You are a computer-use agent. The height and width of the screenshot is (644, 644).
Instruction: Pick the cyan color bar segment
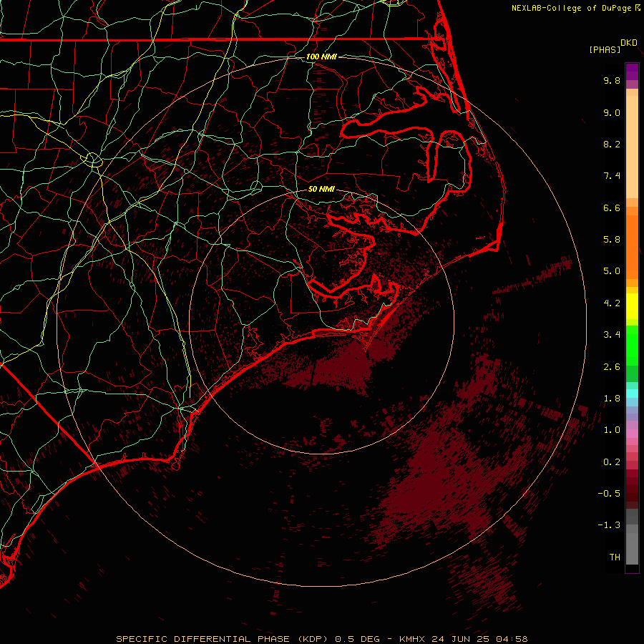pos(632,394)
